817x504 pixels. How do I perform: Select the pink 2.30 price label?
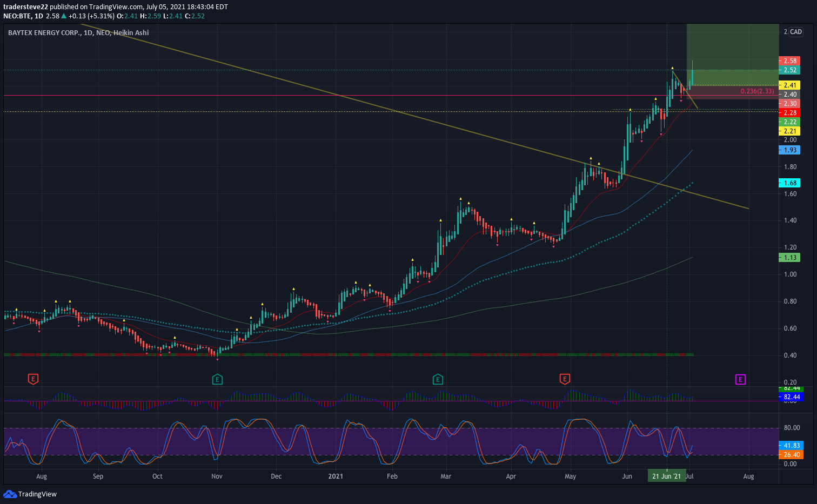[x=789, y=104]
